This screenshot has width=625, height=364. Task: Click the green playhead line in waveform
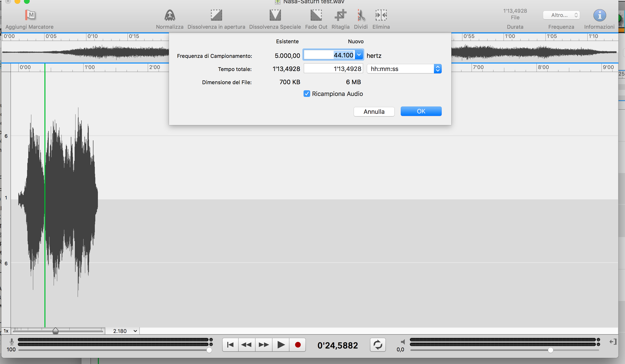coord(45,196)
